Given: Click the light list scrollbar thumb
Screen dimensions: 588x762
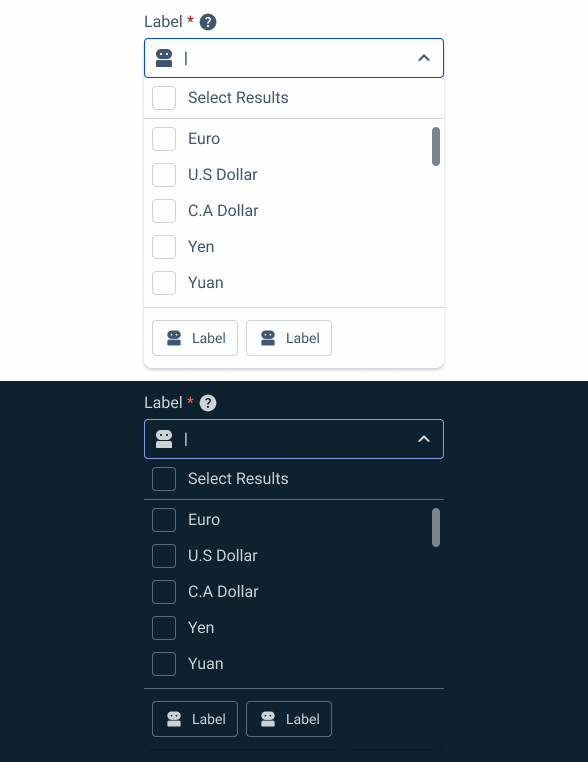Looking at the screenshot, I should (436, 147).
